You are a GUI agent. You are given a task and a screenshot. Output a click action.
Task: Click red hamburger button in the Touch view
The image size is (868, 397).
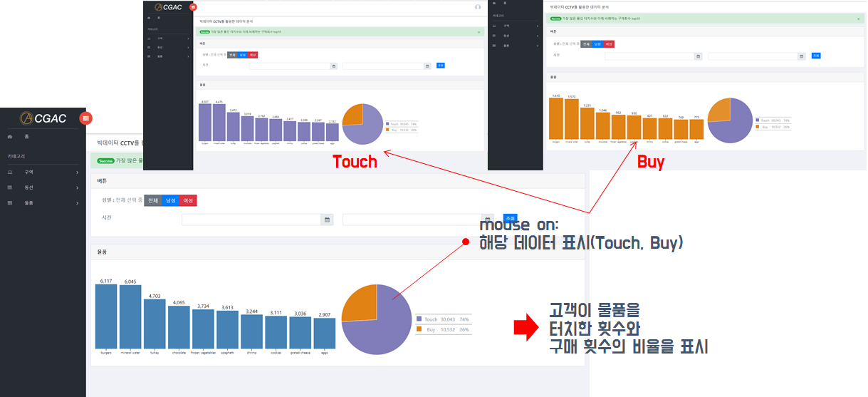(x=194, y=6)
